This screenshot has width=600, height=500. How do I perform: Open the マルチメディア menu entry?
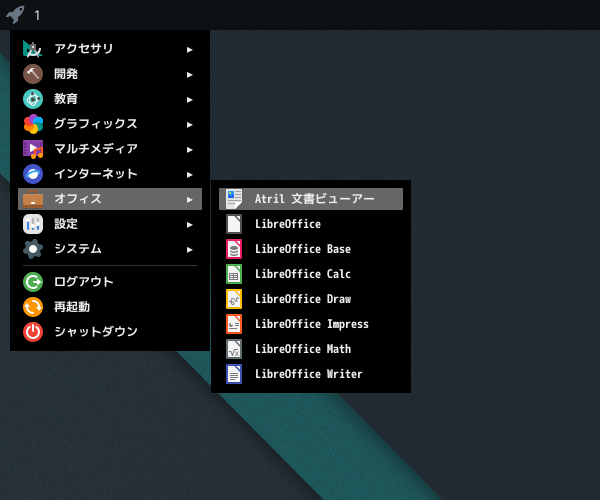pyautogui.click(x=110, y=149)
